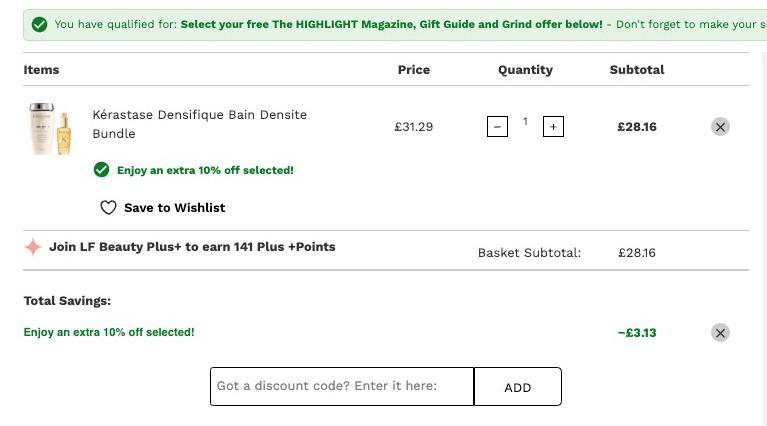Viewport: 767px width, 426px height.
Task: Click the Basket Subtotal amount
Action: 637,253
